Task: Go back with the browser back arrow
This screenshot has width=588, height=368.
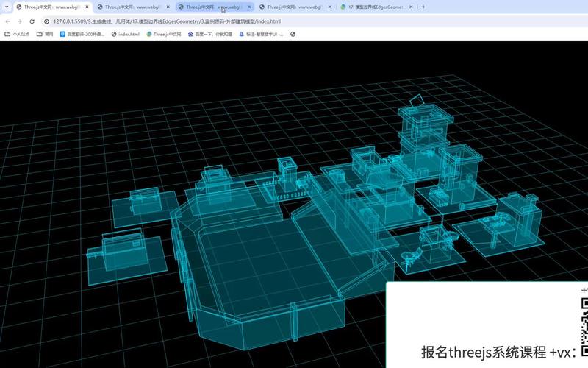Action: pyautogui.click(x=8, y=21)
